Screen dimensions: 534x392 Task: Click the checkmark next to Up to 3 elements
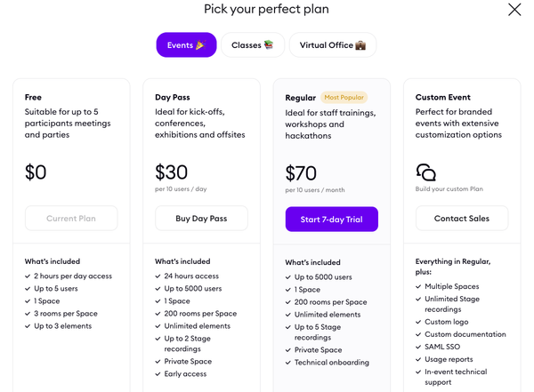click(x=28, y=326)
